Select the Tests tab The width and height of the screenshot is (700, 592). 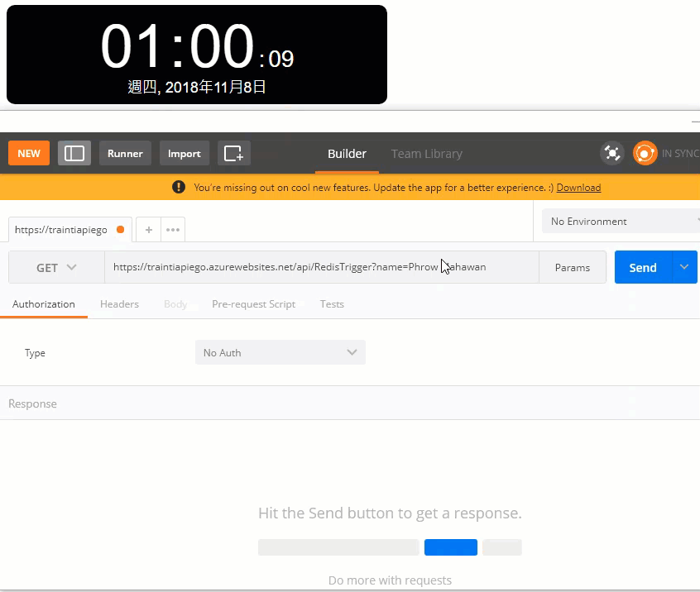point(332,304)
